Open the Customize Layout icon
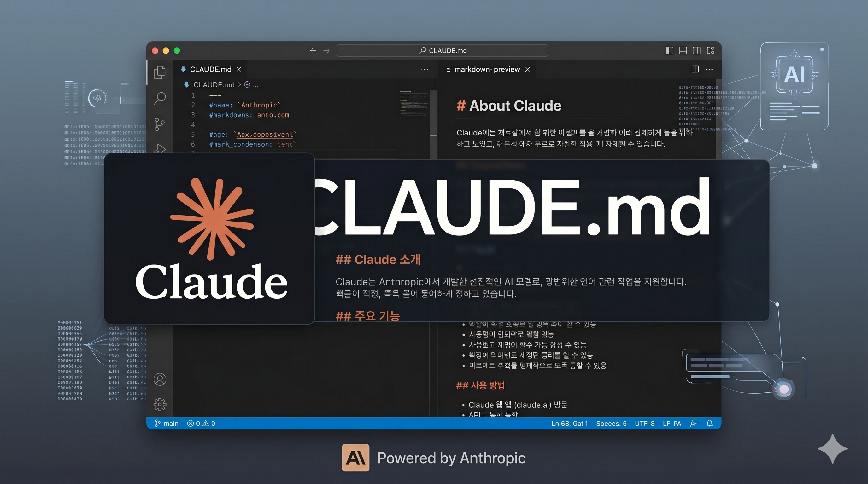868x484 pixels. pyautogui.click(x=711, y=50)
